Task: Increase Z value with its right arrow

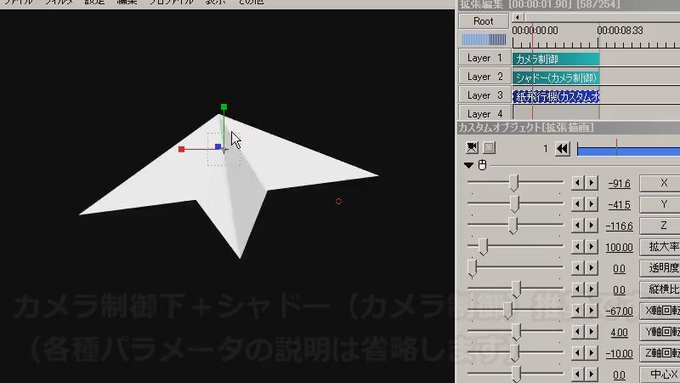Action: coord(592,225)
